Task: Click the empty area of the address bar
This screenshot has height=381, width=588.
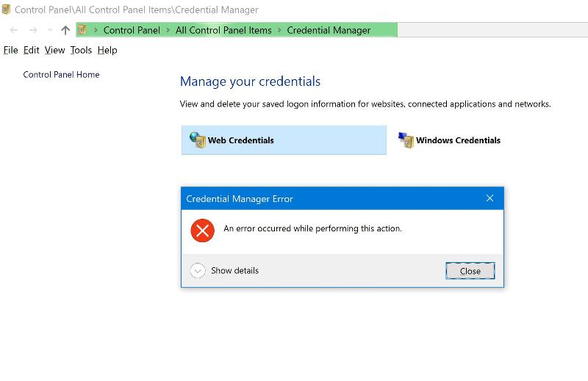Action: tap(492, 30)
